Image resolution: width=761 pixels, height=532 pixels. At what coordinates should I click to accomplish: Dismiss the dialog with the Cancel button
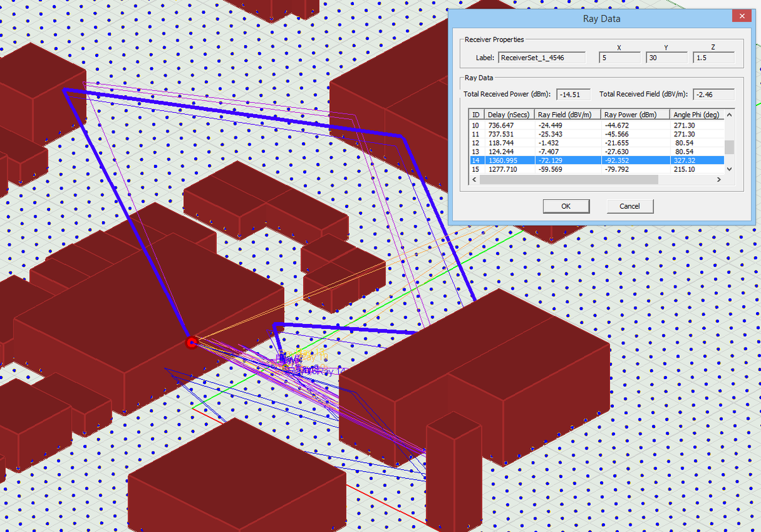pyautogui.click(x=630, y=206)
